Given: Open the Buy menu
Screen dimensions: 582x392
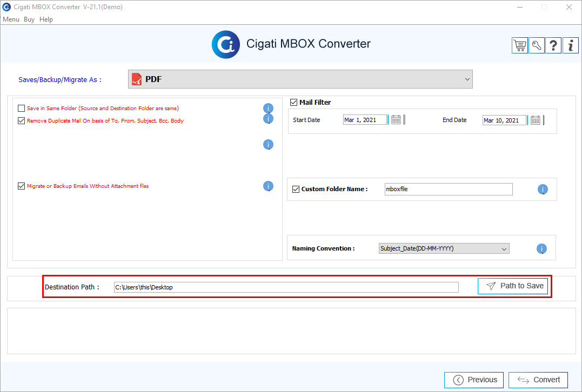Looking at the screenshot, I should click(29, 19).
